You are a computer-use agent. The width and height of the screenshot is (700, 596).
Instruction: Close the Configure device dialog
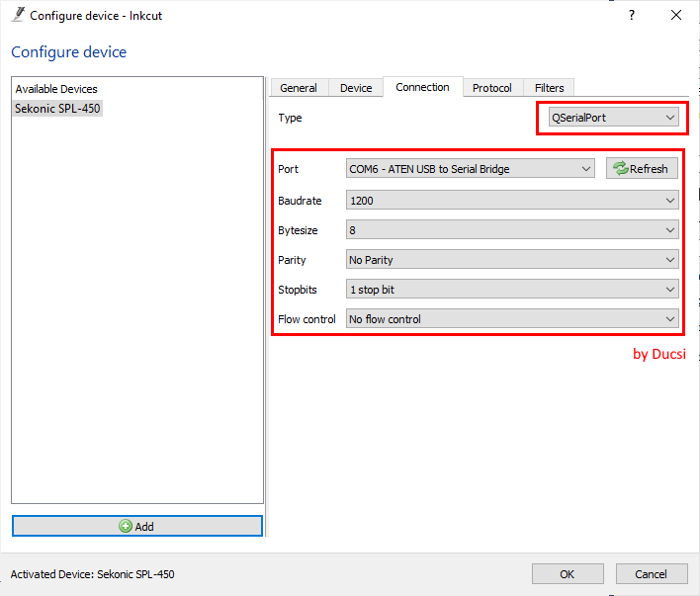point(676,16)
